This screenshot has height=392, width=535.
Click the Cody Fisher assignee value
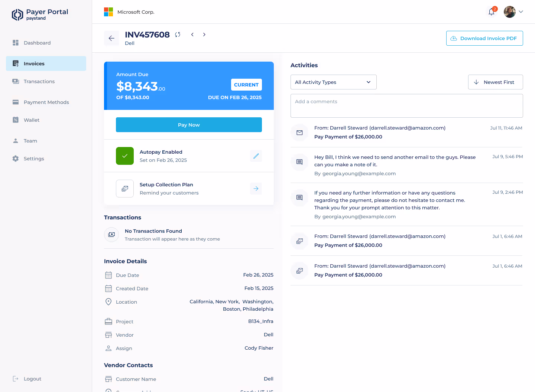[259, 348]
